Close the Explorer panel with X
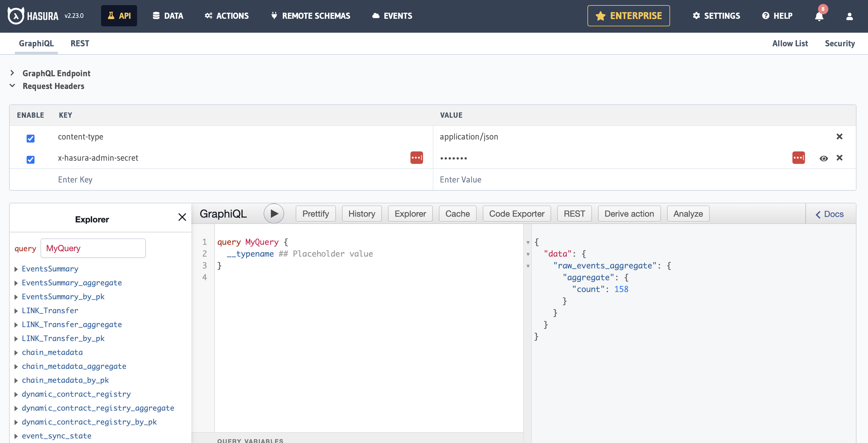868x443 pixels. coord(182,217)
